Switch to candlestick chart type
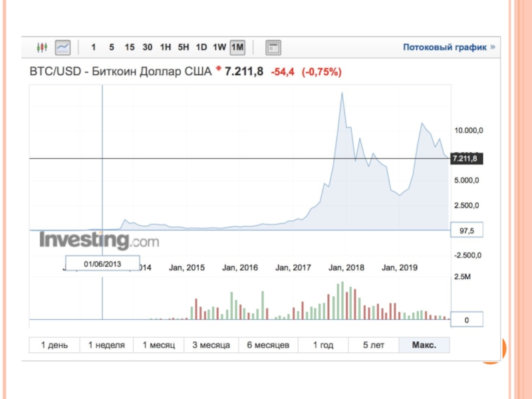Image resolution: width=532 pixels, height=399 pixels. 43,47
